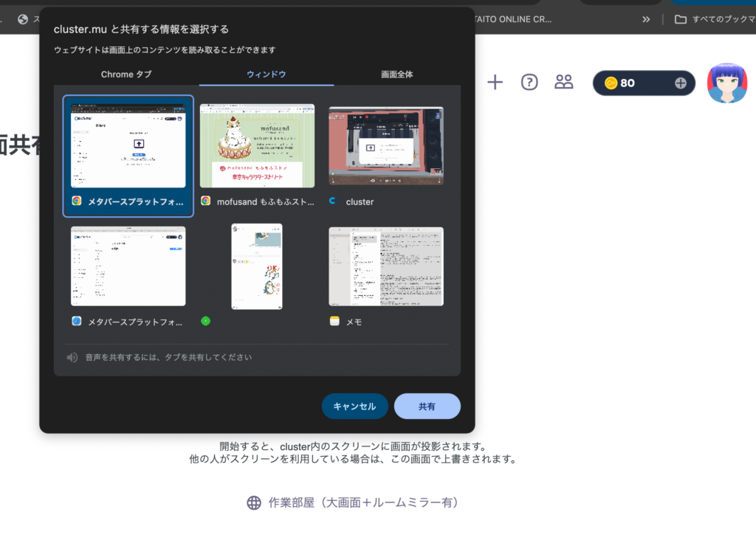Click the 共有 share button
This screenshot has height=543, width=756.
(427, 407)
